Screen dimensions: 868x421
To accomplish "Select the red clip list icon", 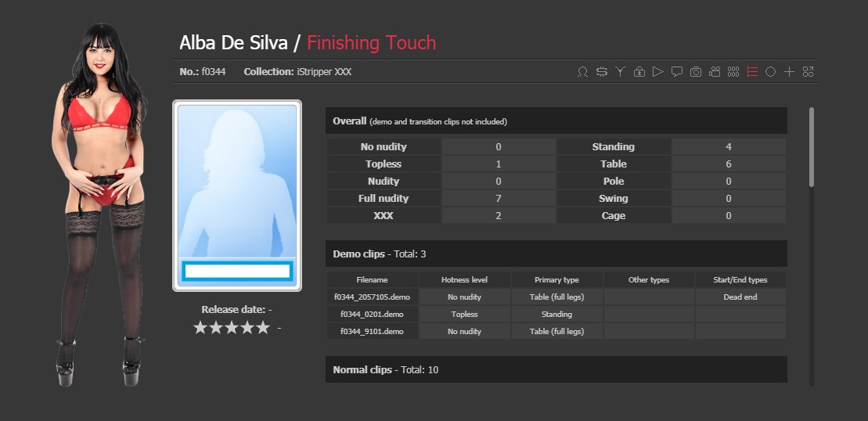I will pyautogui.click(x=752, y=72).
